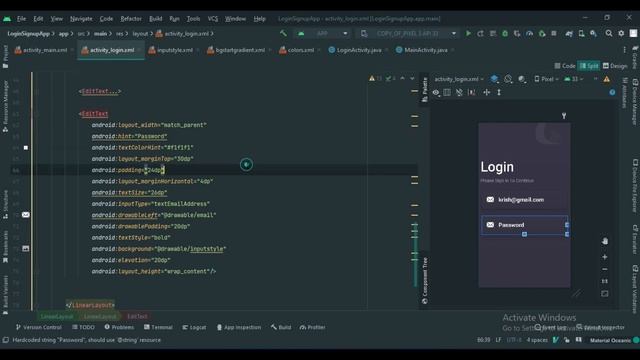
Task: Click the email drawable gutter icon
Action: 26,215
